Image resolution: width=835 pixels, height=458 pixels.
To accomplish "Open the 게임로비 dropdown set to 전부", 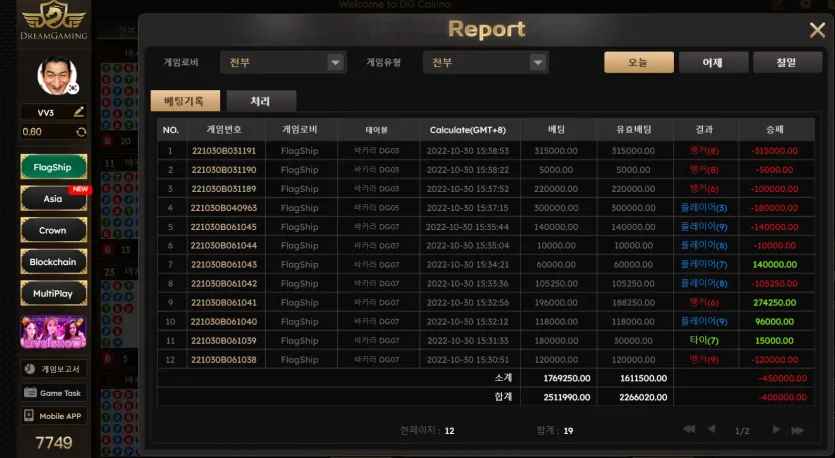I will (x=283, y=62).
